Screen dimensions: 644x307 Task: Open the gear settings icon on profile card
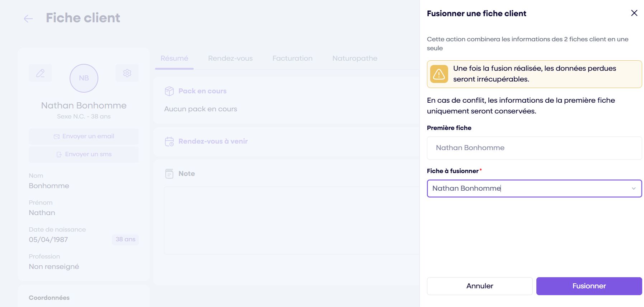click(x=127, y=73)
